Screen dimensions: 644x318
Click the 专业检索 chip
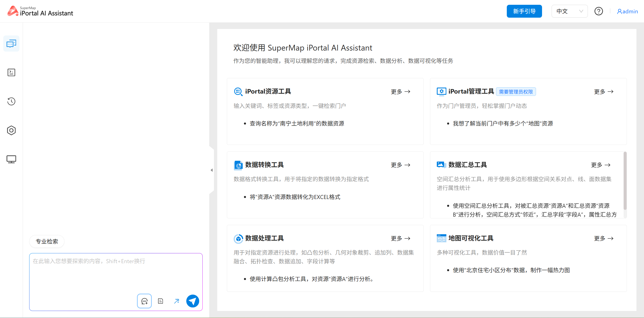47,242
